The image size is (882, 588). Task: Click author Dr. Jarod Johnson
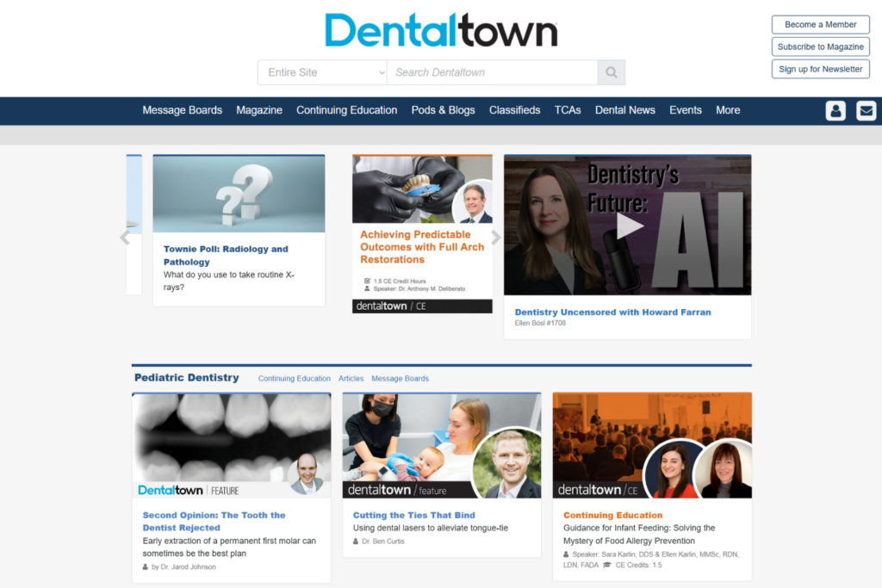pyautogui.click(x=183, y=567)
